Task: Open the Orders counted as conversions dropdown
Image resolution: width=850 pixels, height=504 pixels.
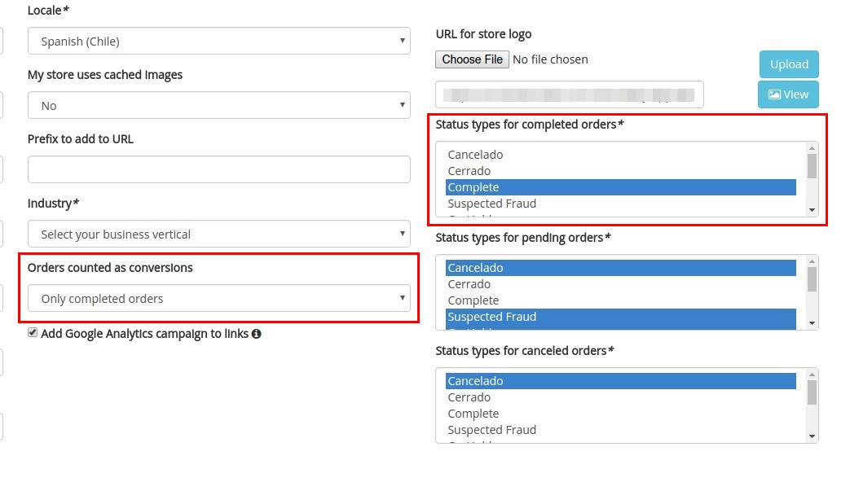Action: tap(219, 298)
